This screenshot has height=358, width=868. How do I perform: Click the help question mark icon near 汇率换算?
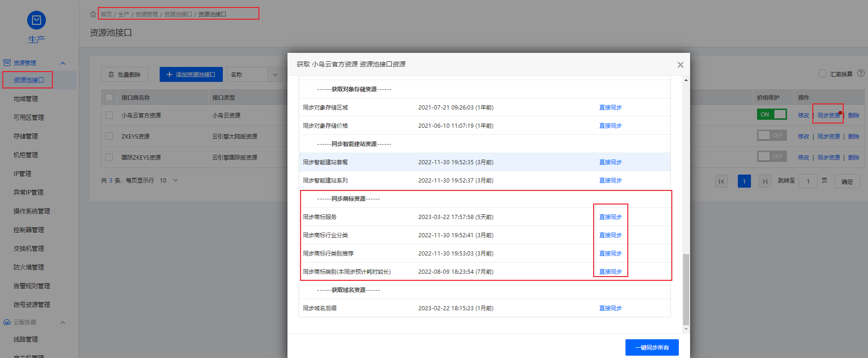pyautogui.click(x=861, y=73)
